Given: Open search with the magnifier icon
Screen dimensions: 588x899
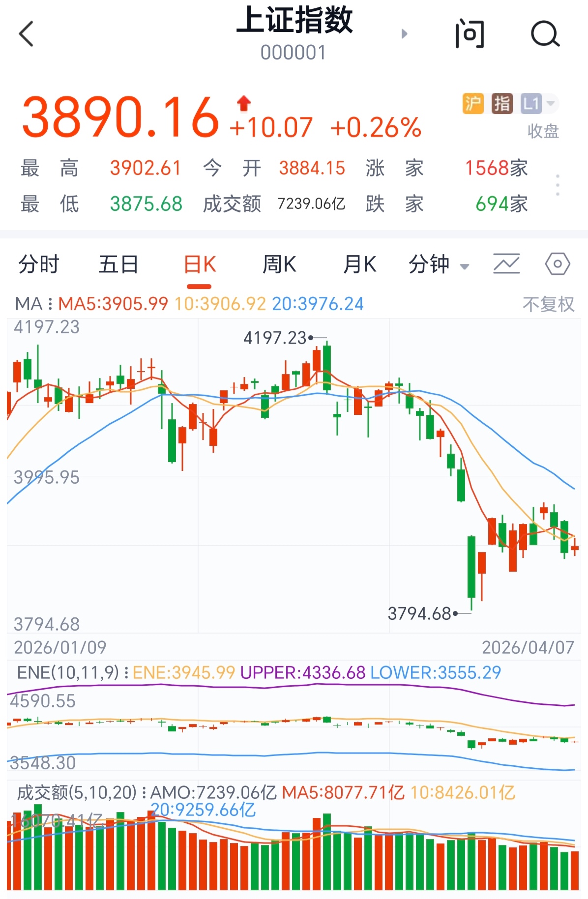Looking at the screenshot, I should point(545,34).
